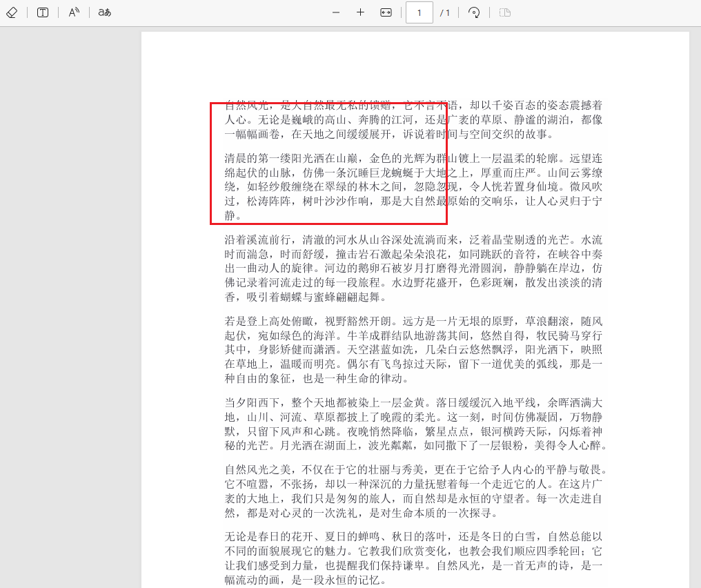The height and width of the screenshot is (588, 701).
Task: Select the red annotation rectangle
Action: (x=328, y=162)
